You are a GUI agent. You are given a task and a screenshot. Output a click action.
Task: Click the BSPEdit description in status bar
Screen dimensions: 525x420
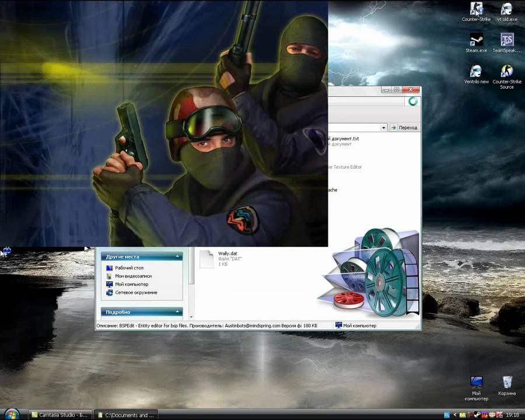tap(198, 325)
